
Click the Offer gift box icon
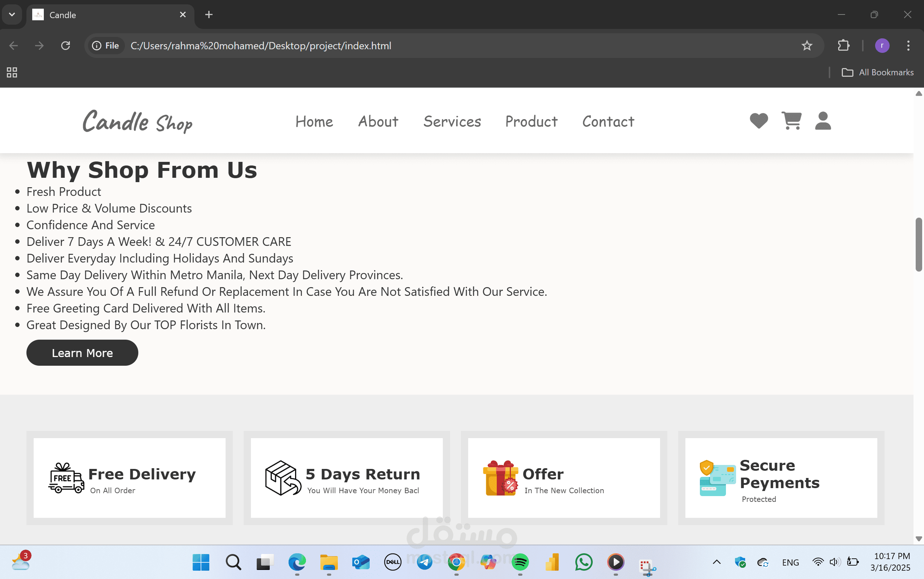tap(500, 478)
